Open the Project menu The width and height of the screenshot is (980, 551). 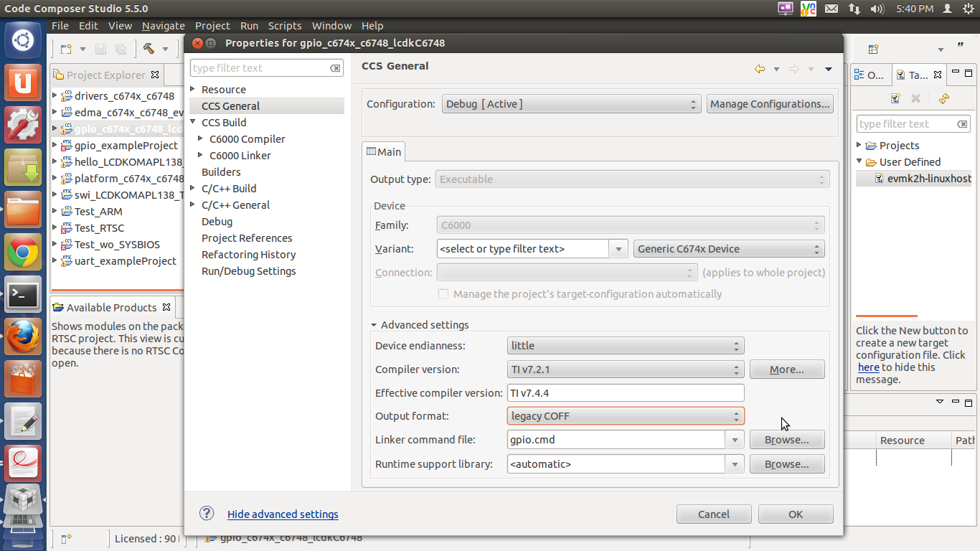(x=212, y=25)
